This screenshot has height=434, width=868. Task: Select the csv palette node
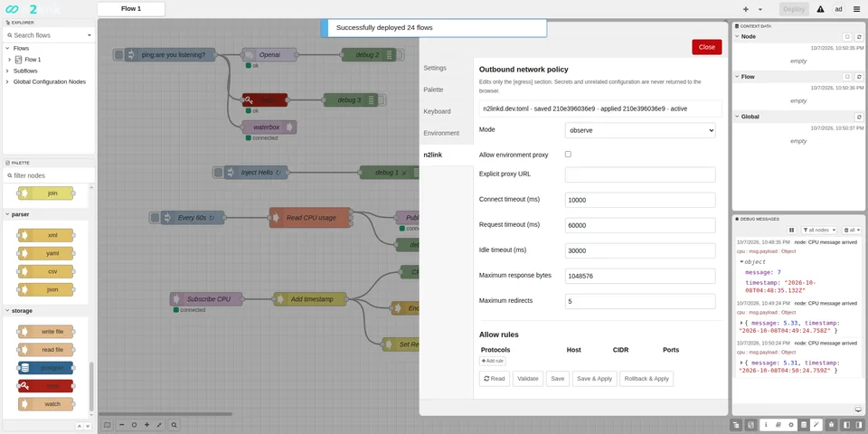click(x=46, y=272)
